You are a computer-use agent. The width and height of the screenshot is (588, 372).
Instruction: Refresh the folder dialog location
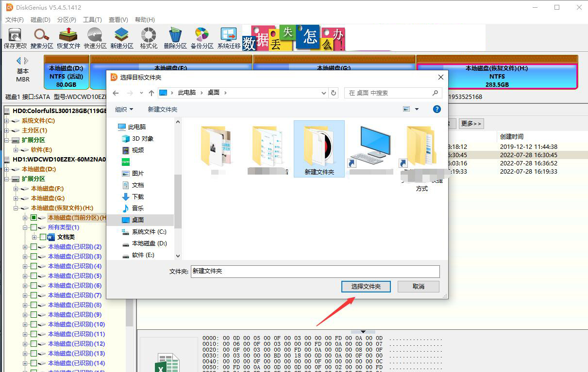click(334, 93)
